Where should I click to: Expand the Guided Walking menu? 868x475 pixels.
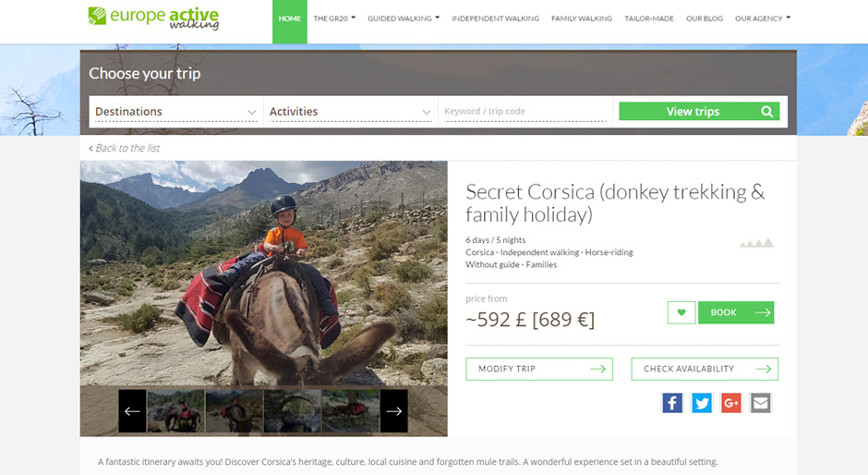pos(404,18)
